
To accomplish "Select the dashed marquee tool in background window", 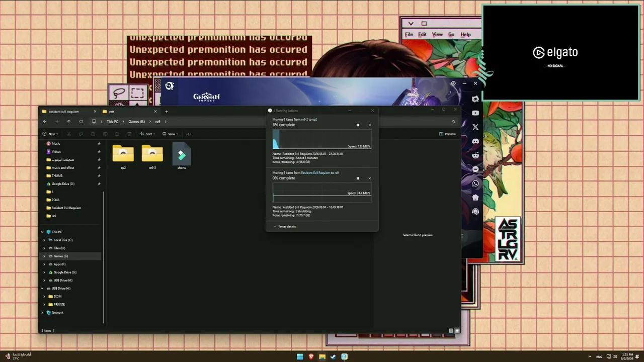I will pyautogui.click(x=137, y=93).
